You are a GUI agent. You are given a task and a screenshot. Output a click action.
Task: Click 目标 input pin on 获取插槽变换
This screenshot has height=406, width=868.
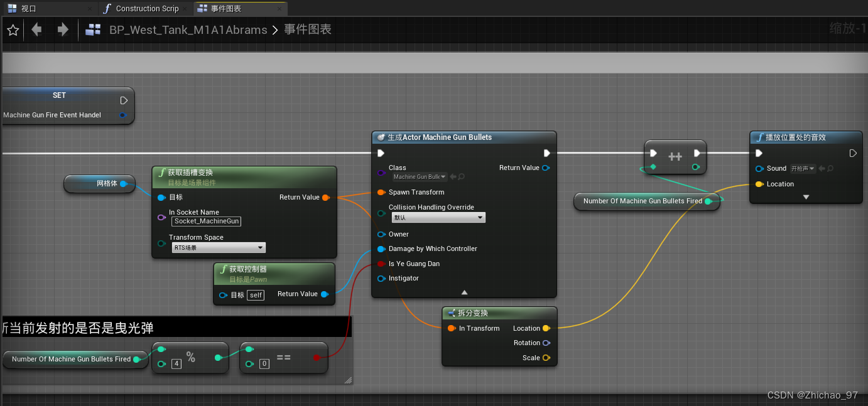162,198
